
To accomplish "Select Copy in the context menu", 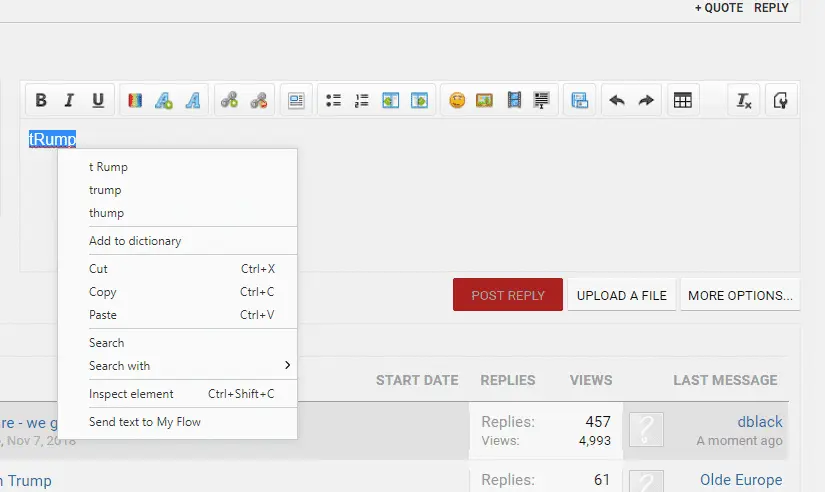I will click(177, 292).
